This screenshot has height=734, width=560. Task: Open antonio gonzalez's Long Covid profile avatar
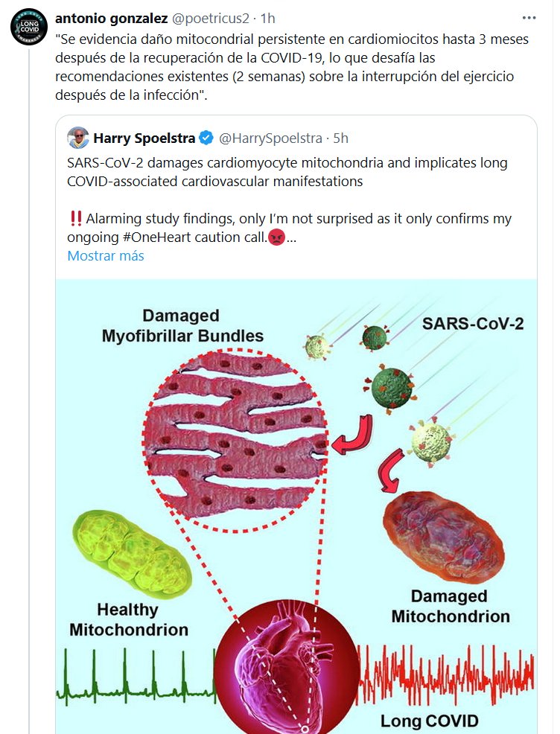click(x=28, y=28)
